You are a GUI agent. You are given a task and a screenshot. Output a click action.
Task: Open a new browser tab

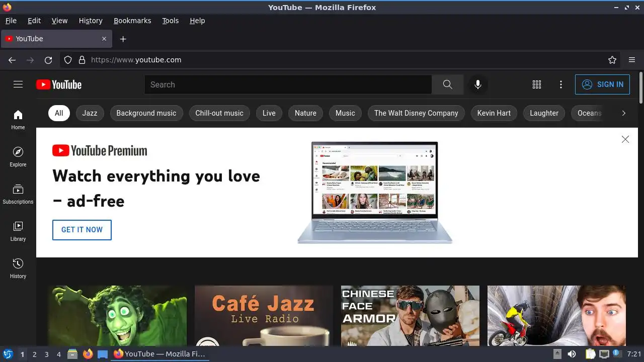coord(123,39)
